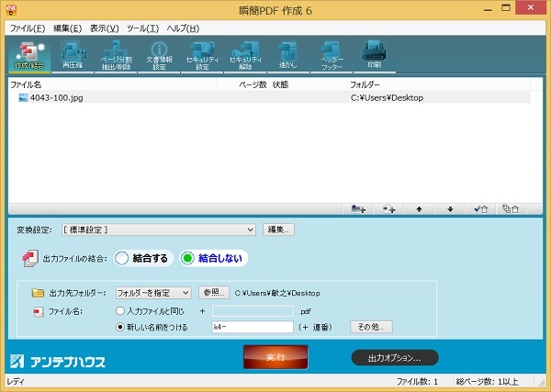This screenshot has width=551, height=392.
Task: Move the selected file up with the arrow
Action: [x=420, y=208]
